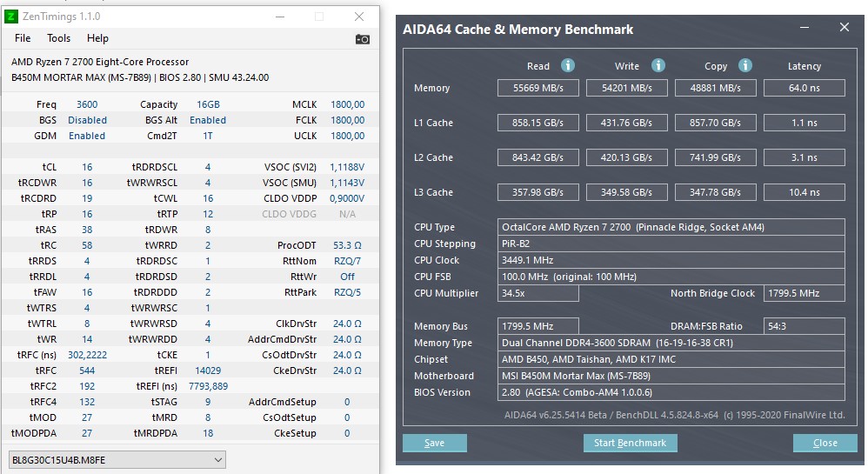Click the Memory Bus field 1799.5 MHz
The width and height of the screenshot is (868, 474).
(x=538, y=327)
